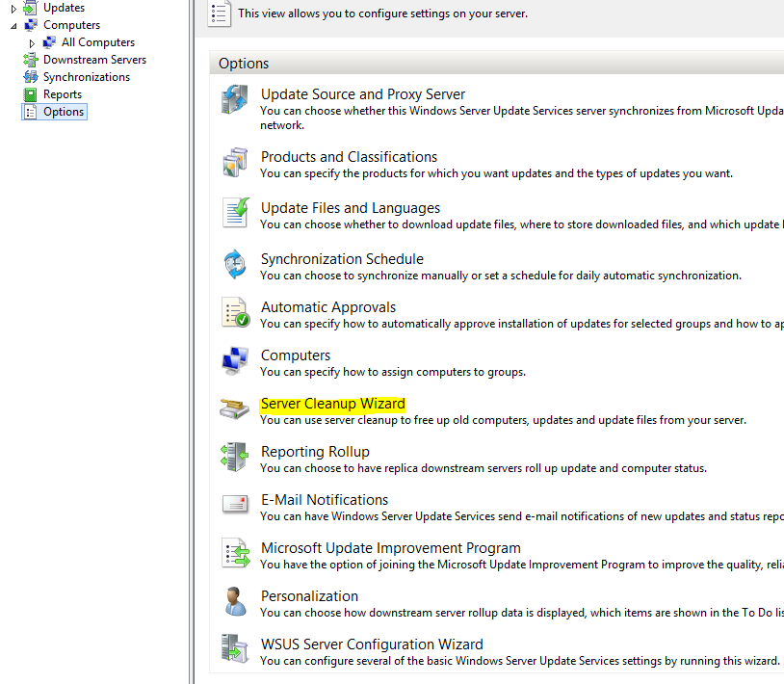Expand the All Computers tree node
This screenshot has height=684, width=784.
tap(32, 43)
